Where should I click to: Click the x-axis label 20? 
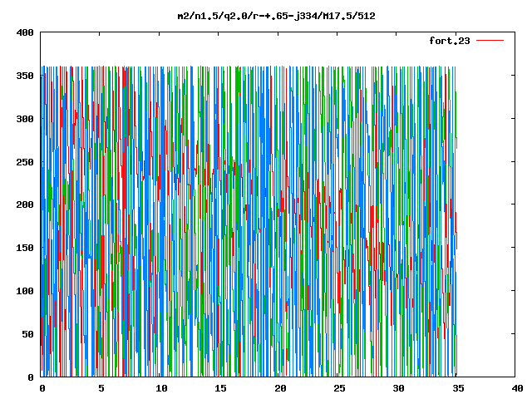point(280,388)
